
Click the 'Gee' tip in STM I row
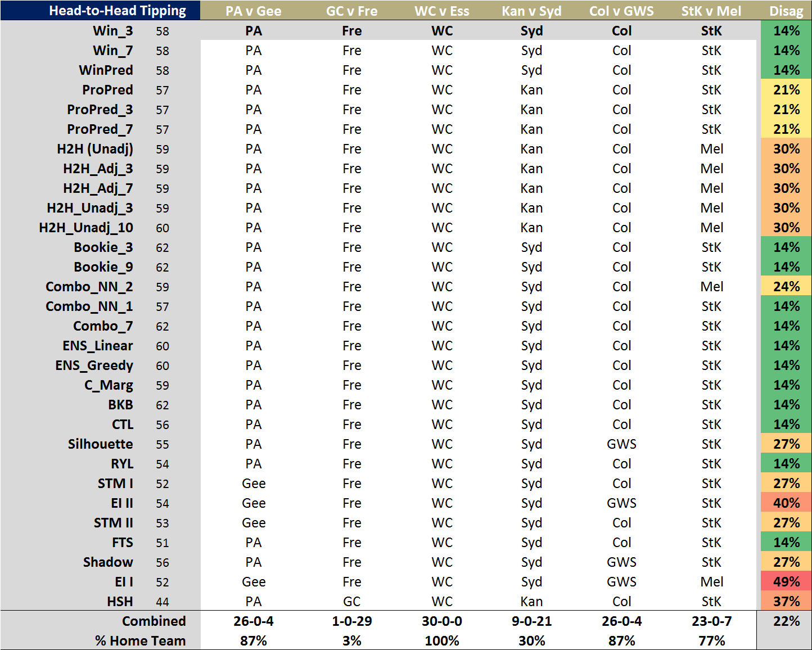point(254,484)
